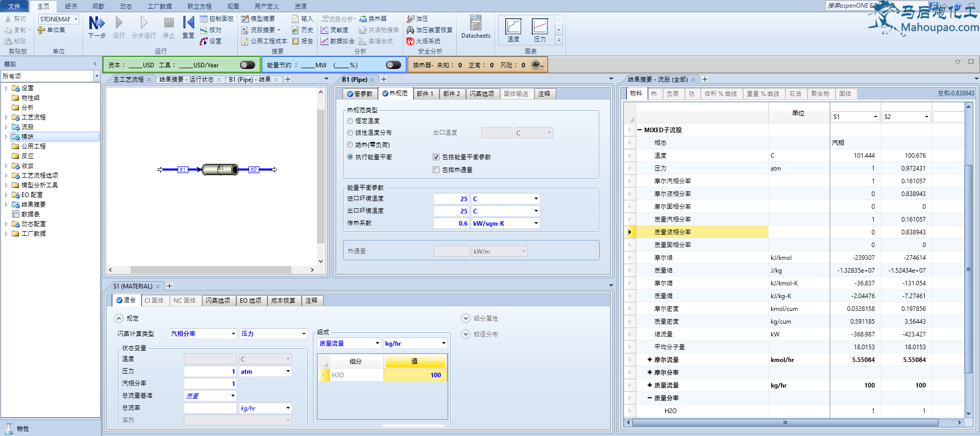
Task: Select 执行能量平衡 radio option
Action: 350,157
